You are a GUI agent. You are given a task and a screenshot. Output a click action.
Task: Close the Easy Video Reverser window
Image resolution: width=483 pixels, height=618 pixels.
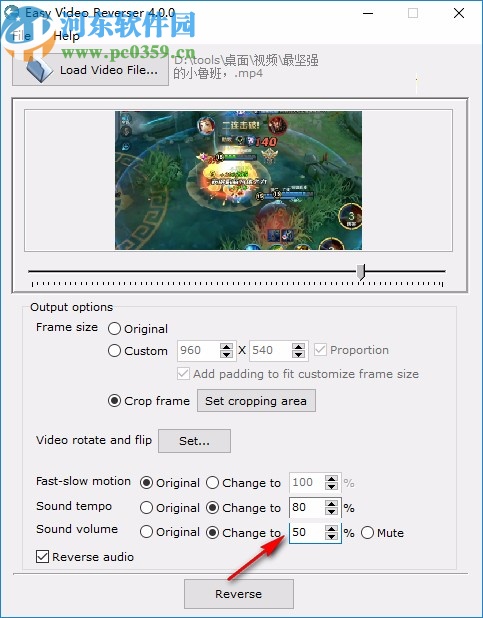[x=459, y=13]
